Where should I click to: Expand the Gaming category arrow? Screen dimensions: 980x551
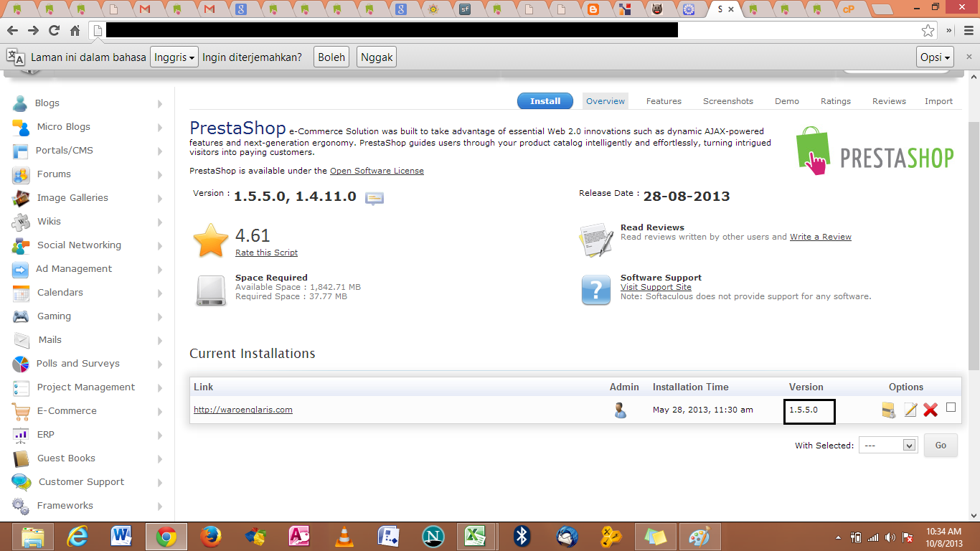coord(160,316)
